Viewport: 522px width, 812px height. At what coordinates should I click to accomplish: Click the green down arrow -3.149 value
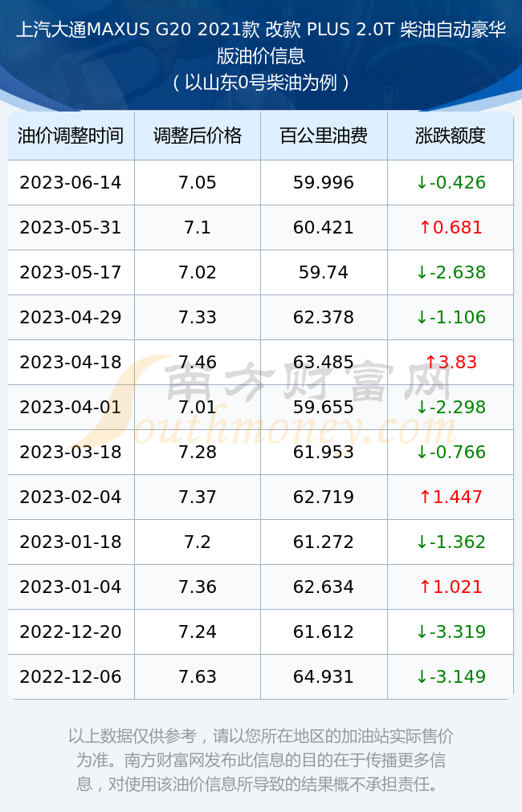tap(451, 676)
